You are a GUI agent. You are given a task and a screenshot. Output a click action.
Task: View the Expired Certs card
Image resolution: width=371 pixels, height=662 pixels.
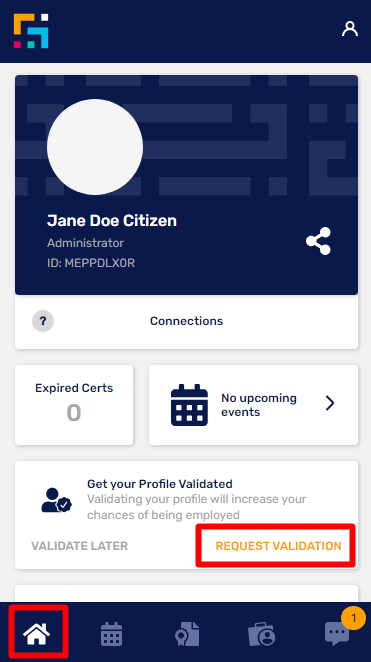pyautogui.click(x=74, y=405)
